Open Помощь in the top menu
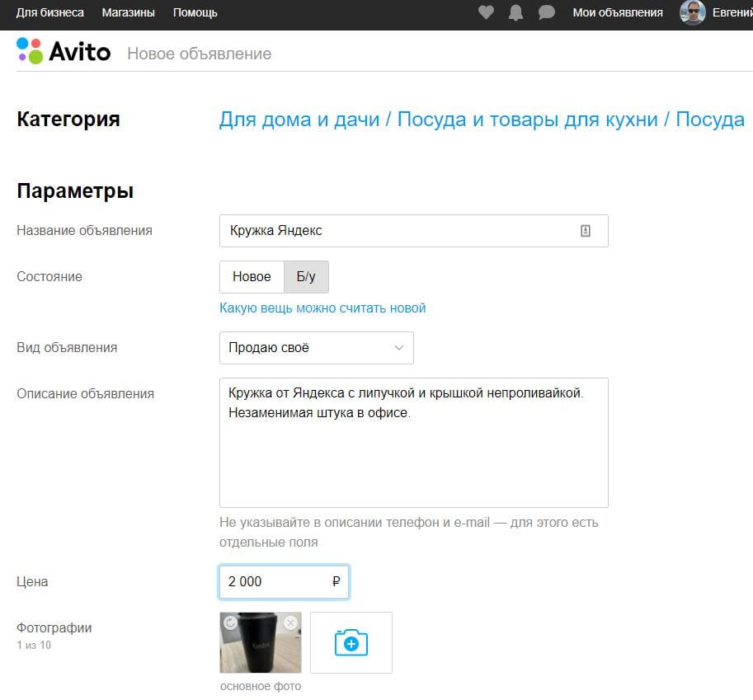The height and width of the screenshot is (700, 753). click(195, 12)
